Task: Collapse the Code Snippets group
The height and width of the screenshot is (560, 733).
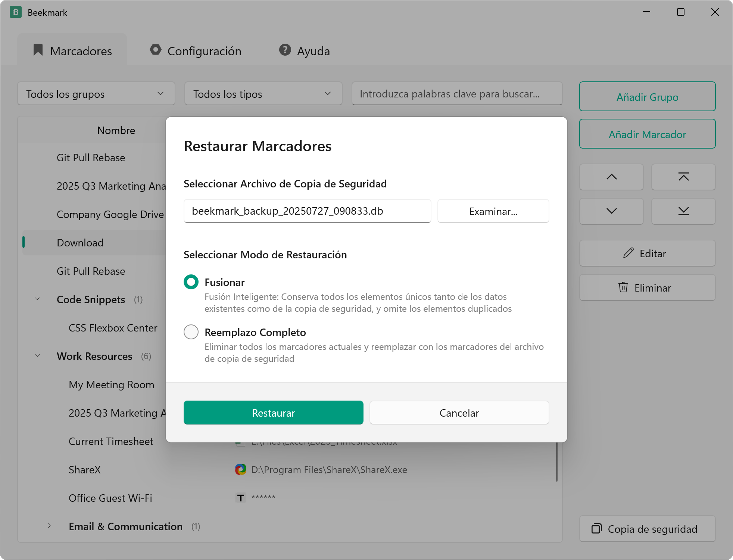Action: point(37,299)
